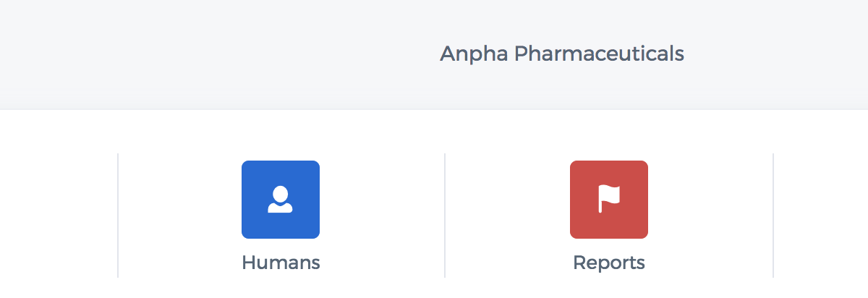The width and height of the screenshot is (868, 298).
Task: Click the Reports text label
Action: 609,262
